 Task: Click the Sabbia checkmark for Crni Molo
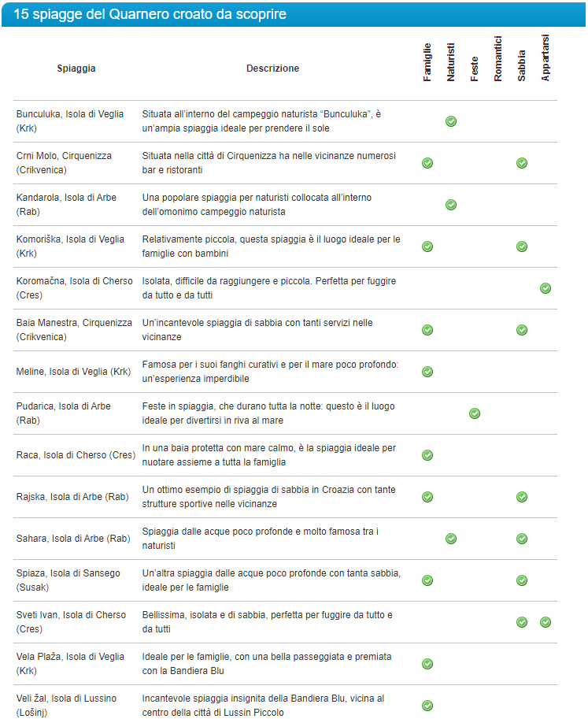click(522, 163)
